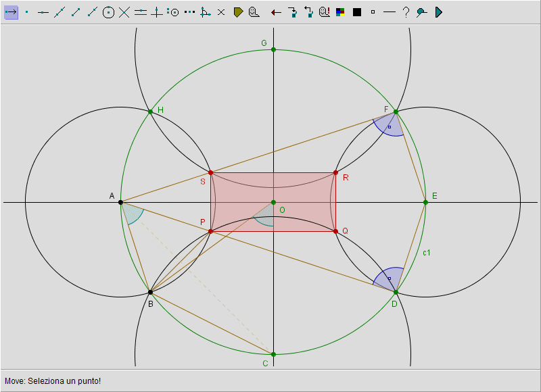Select green point E on the horizontal axis
Screen dimensions: 541x392
tap(425, 202)
